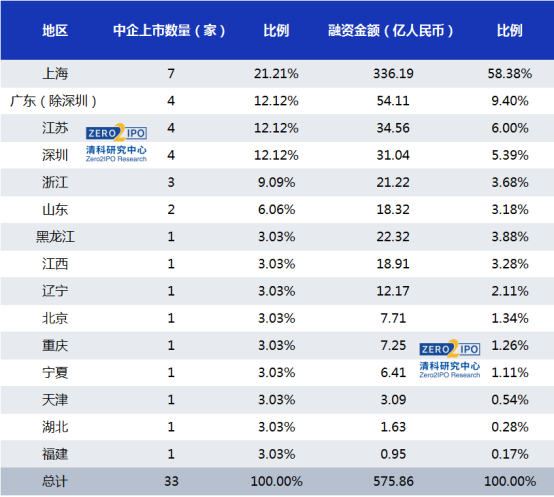Click the 5.39% share value
The width and height of the screenshot is (554, 497).
tap(510, 155)
